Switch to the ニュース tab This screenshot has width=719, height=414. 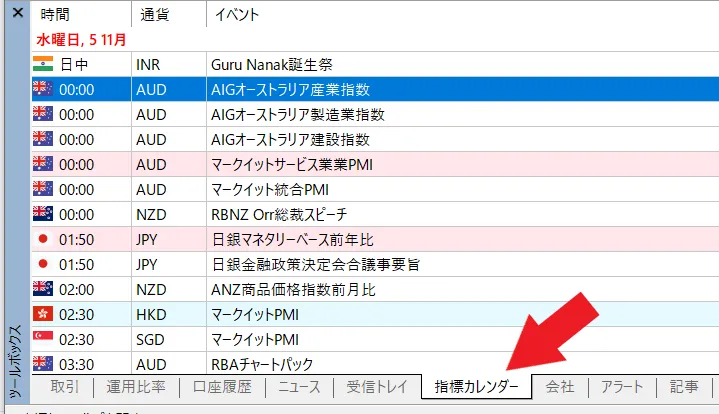pyautogui.click(x=299, y=387)
